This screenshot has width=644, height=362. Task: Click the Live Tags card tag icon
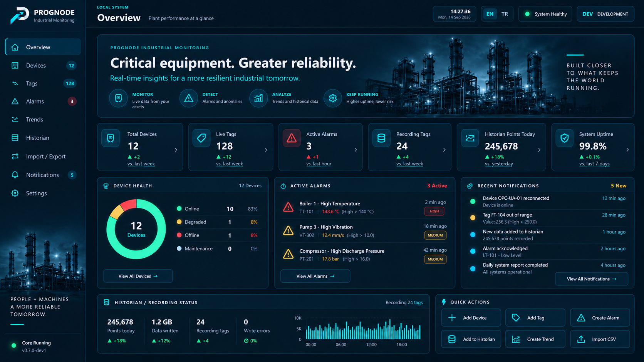[x=201, y=138]
